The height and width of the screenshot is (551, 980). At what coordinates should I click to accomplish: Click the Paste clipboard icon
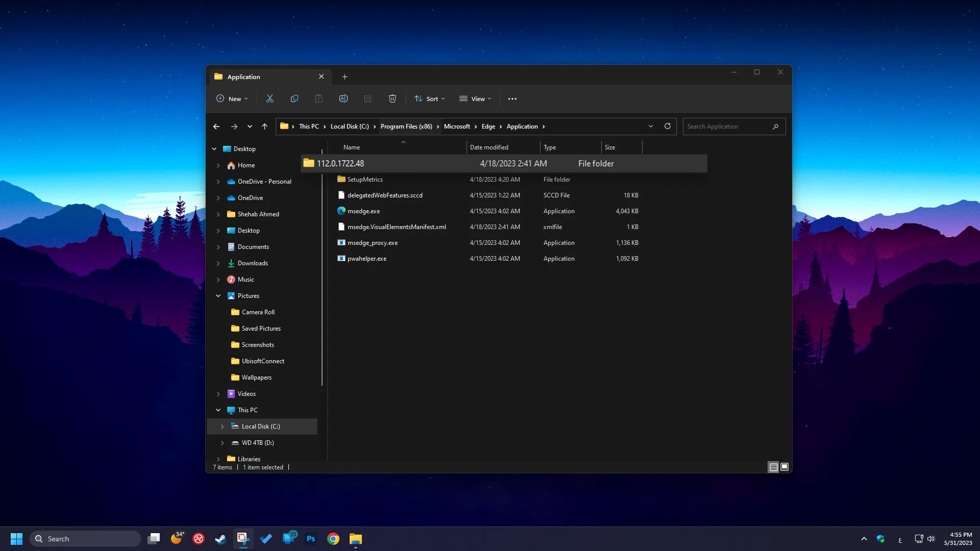click(x=319, y=98)
